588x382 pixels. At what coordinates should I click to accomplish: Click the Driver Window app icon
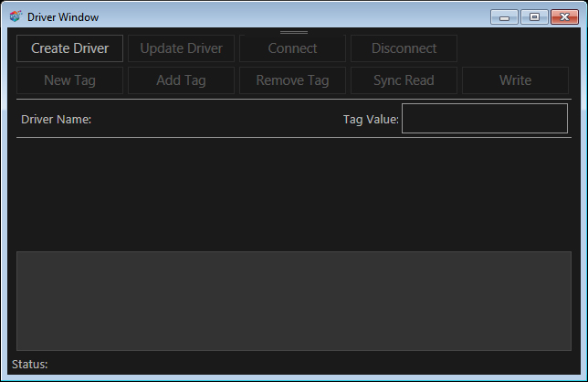pyautogui.click(x=16, y=16)
